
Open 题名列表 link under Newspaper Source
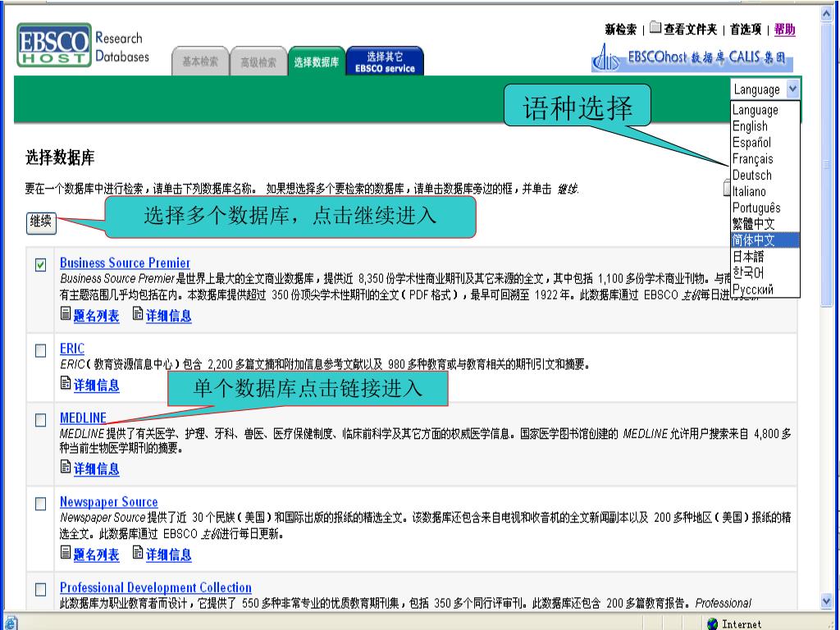click(97, 555)
